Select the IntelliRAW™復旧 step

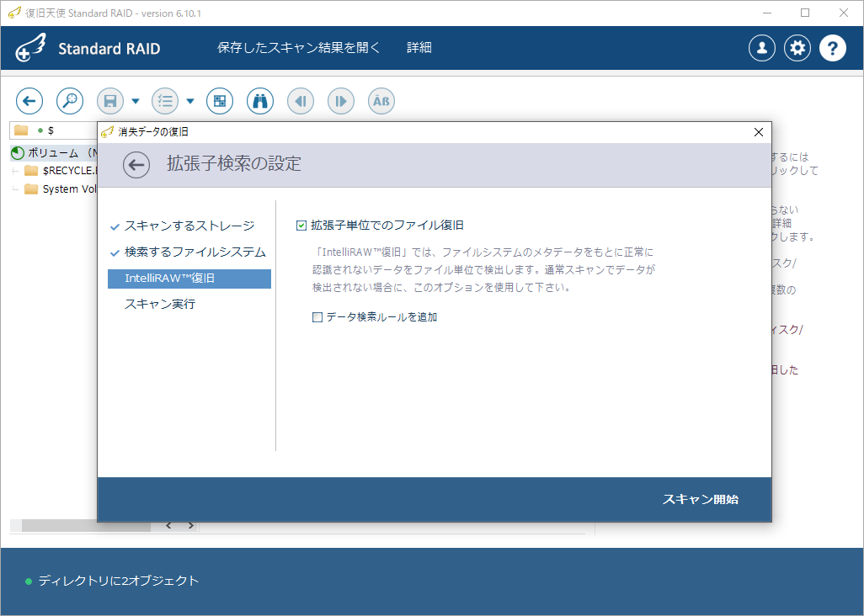click(x=189, y=279)
